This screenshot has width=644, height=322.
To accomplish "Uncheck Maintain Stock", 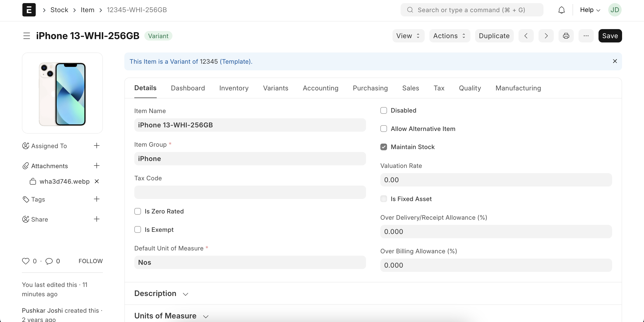I will (x=383, y=147).
